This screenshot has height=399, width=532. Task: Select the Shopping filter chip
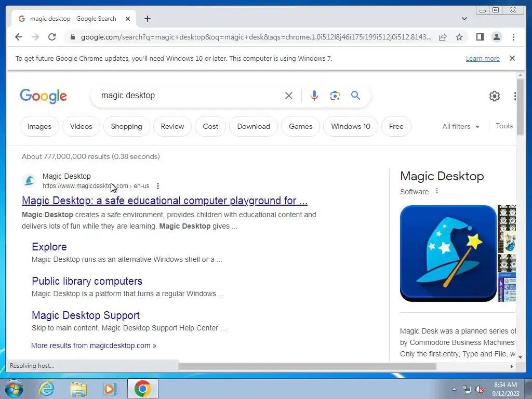127,126
